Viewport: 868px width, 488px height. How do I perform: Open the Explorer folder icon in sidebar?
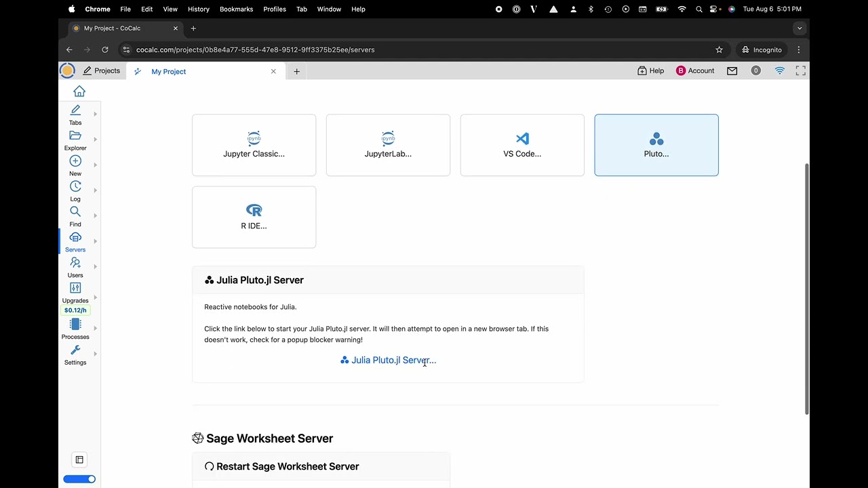point(75,136)
